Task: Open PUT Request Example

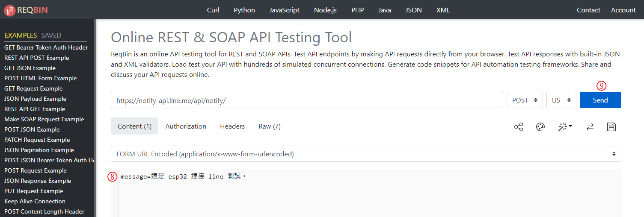Action: [x=34, y=191]
